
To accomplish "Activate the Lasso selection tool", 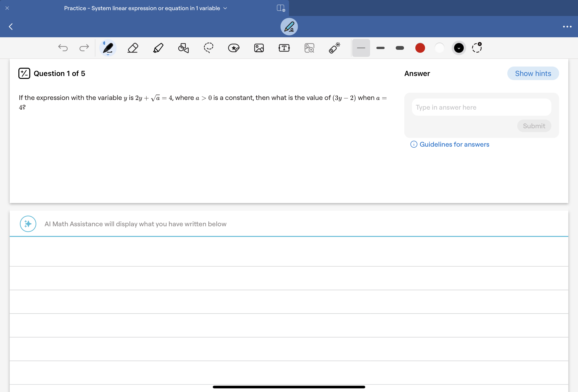I will click(x=208, y=48).
